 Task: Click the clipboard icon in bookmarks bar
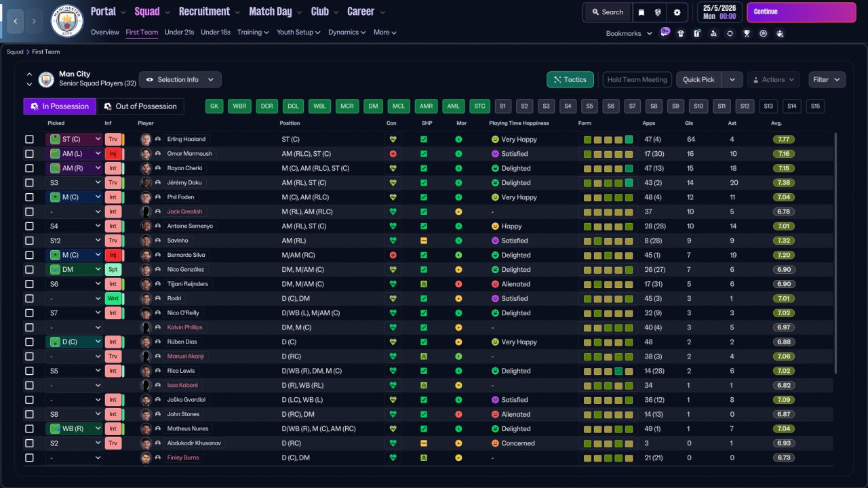pyautogui.click(x=696, y=33)
